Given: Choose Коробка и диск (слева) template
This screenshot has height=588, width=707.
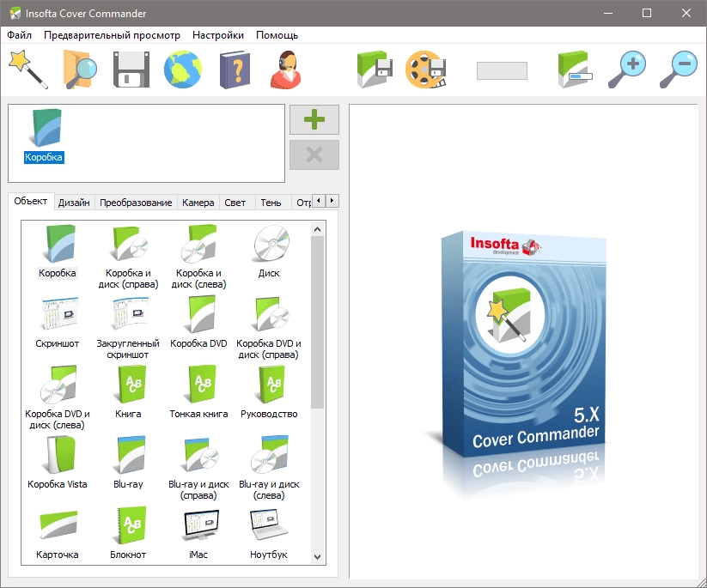Looking at the screenshot, I should tap(198, 258).
